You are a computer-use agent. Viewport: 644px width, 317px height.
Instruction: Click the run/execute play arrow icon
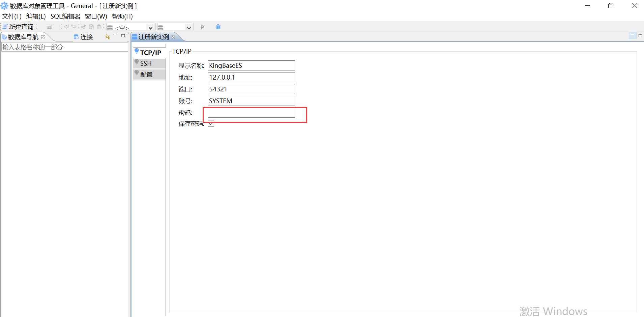point(203,27)
